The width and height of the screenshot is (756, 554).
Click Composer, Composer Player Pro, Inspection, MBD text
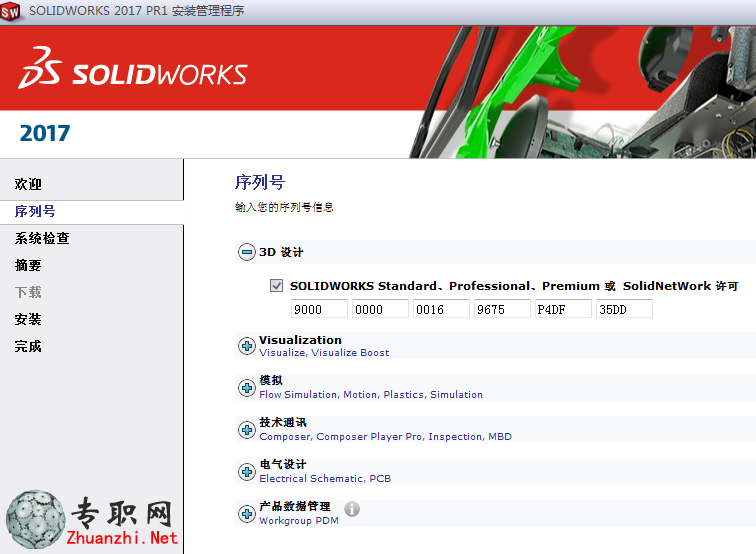click(x=385, y=436)
